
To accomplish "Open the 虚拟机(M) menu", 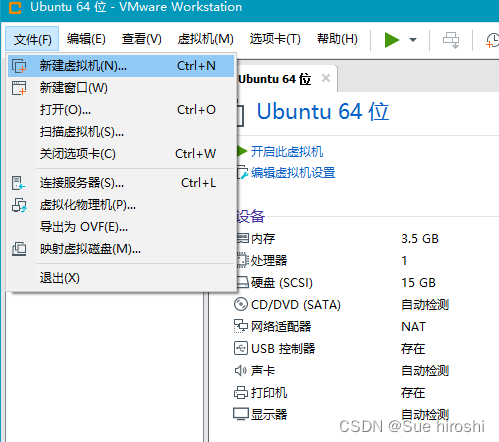I will pos(206,39).
